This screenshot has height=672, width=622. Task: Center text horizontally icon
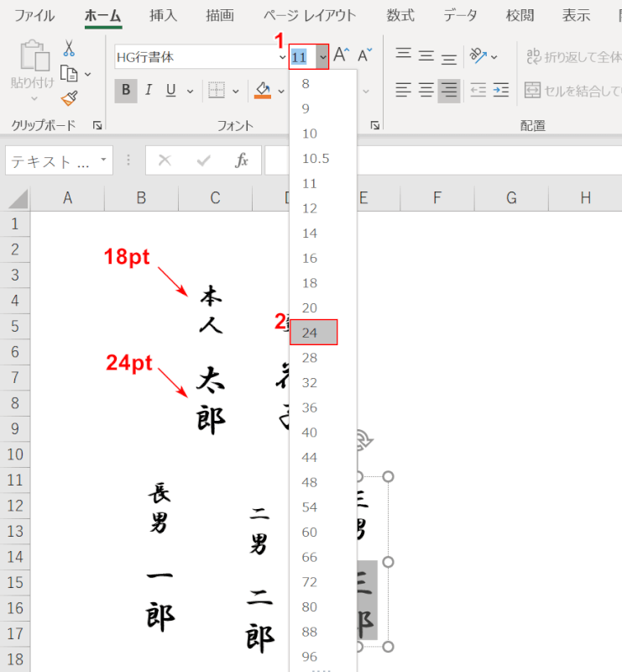426,91
